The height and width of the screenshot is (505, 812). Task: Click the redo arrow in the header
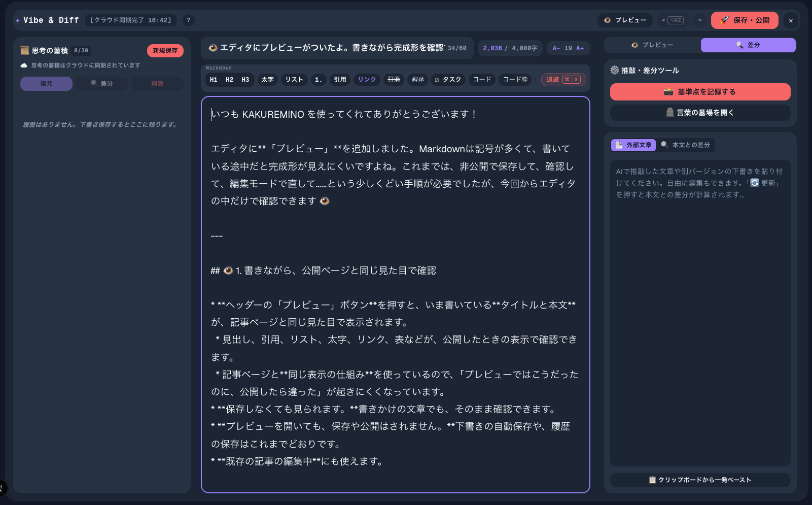[x=700, y=20]
